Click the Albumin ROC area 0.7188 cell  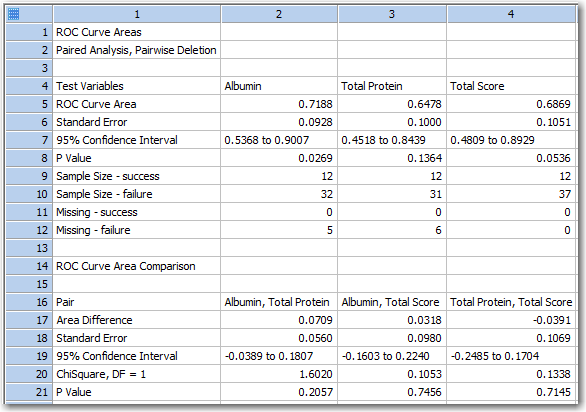(x=279, y=104)
